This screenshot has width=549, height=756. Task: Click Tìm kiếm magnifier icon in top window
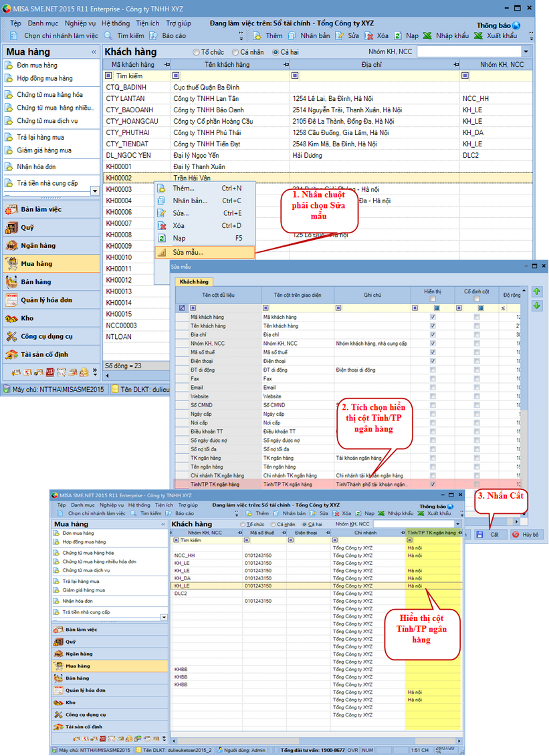tap(108, 35)
